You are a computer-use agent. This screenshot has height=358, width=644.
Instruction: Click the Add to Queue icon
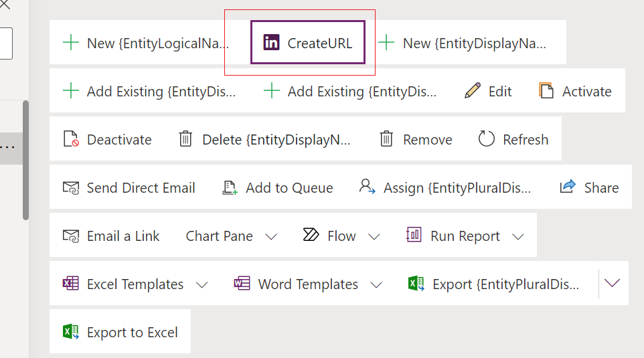(x=230, y=187)
